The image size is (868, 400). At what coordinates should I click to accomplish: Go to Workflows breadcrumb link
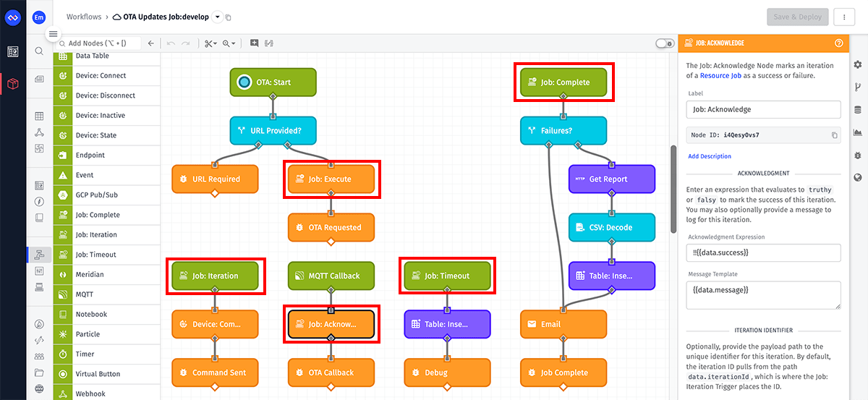pos(84,17)
